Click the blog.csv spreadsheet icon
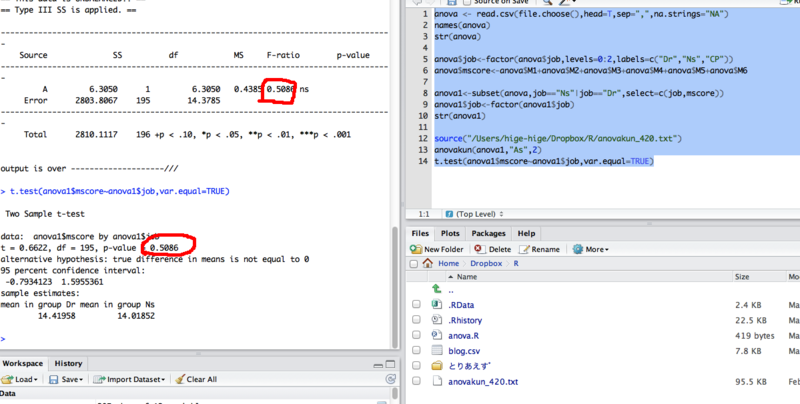 click(x=436, y=350)
